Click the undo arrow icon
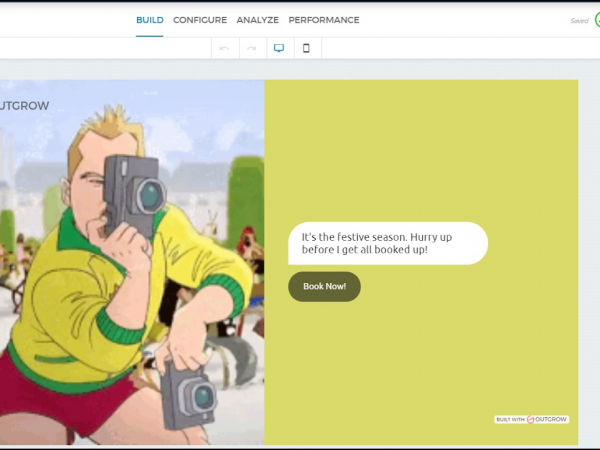Screen dimensions: 600x450 (224, 48)
